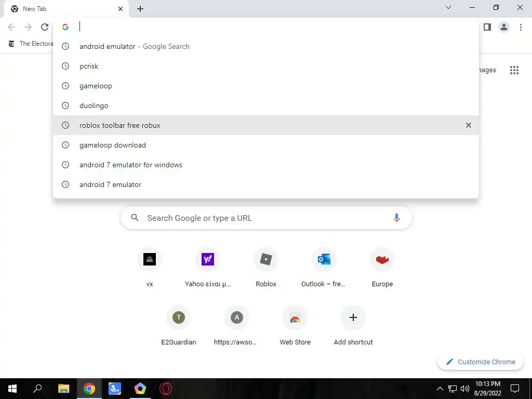Choose android 7 emulator for windows suggestion

click(x=266, y=165)
